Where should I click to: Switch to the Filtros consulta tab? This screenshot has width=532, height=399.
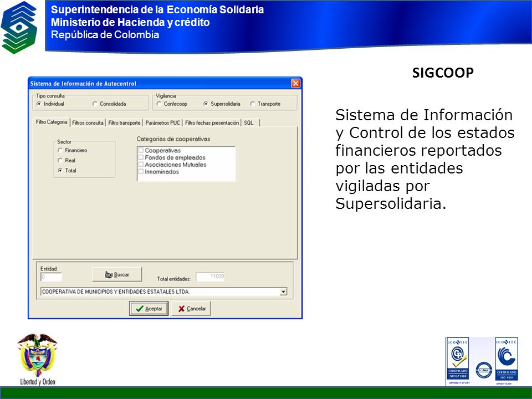click(88, 123)
